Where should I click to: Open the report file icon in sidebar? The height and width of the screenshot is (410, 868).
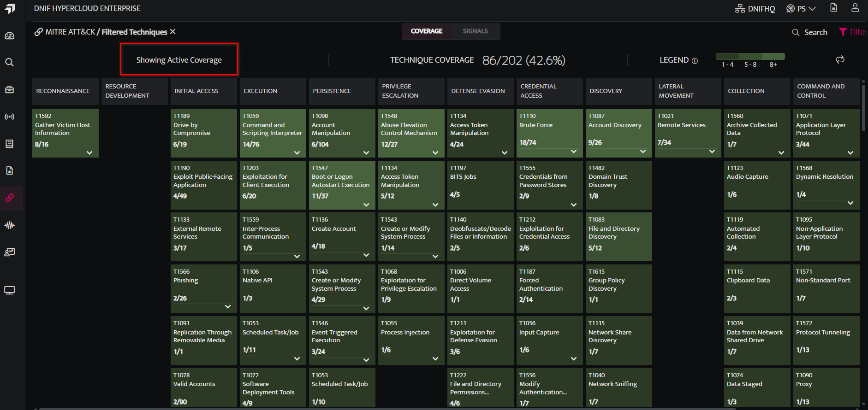click(10, 170)
